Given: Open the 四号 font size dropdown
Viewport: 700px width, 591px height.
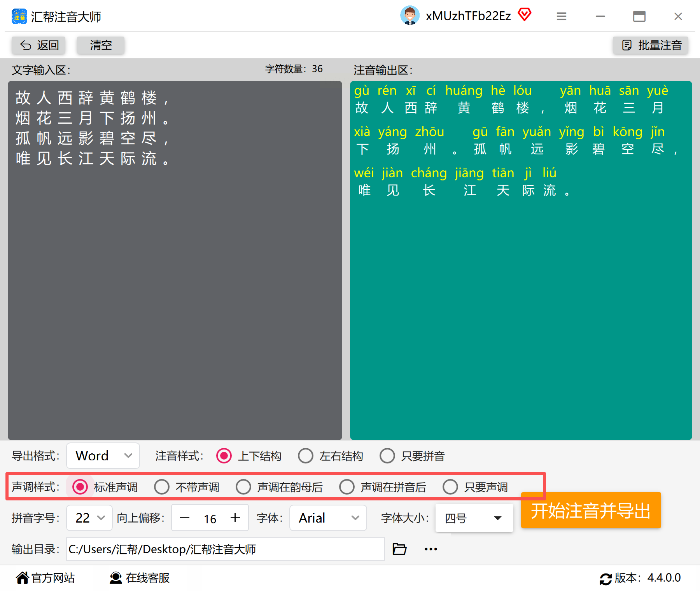Looking at the screenshot, I should coord(474,518).
